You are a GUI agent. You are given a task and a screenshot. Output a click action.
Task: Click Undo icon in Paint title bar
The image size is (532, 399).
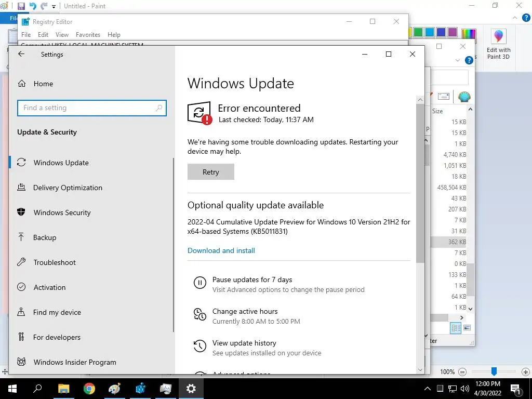coord(33,6)
